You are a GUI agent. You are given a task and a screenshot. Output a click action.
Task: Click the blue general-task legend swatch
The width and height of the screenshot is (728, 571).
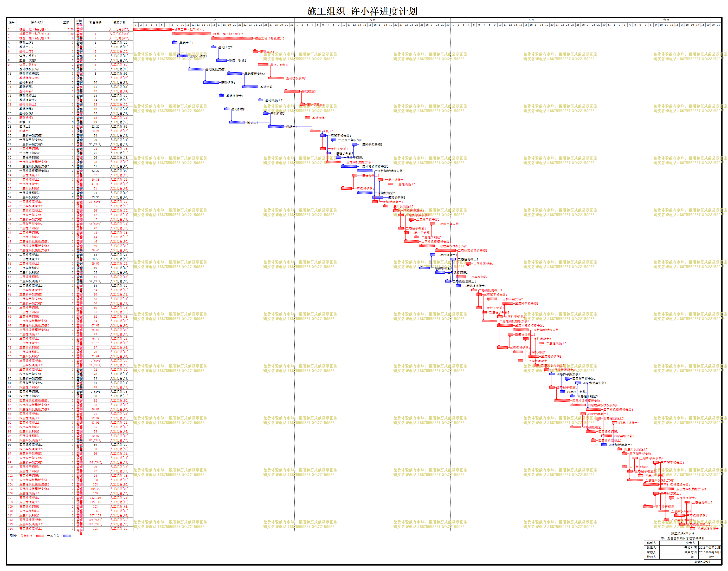pyautogui.click(x=67, y=536)
